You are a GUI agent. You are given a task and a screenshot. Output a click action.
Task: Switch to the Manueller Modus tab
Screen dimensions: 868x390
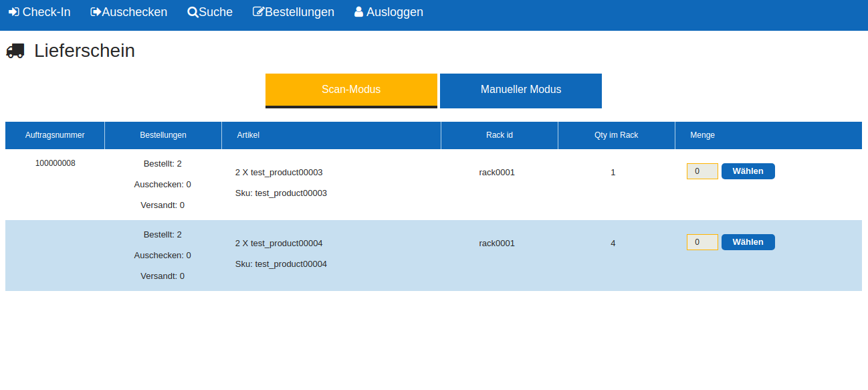click(x=521, y=90)
